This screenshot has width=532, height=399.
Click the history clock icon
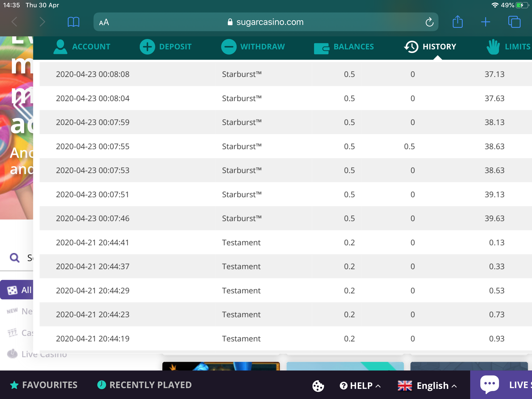(411, 47)
